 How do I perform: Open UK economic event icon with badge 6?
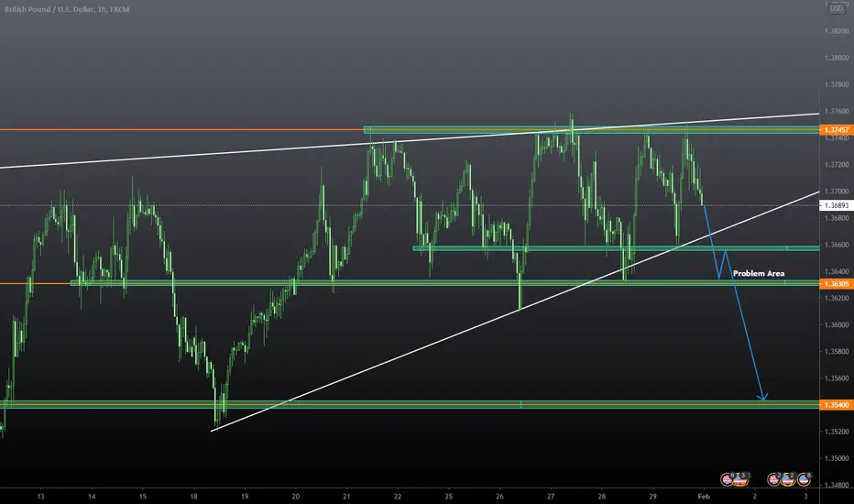click(x=728, y=479)
